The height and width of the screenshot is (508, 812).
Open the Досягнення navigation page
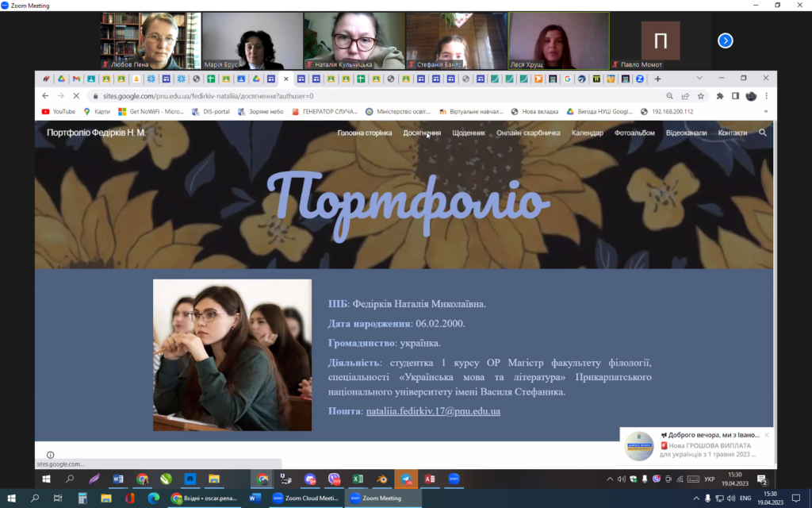422,133
